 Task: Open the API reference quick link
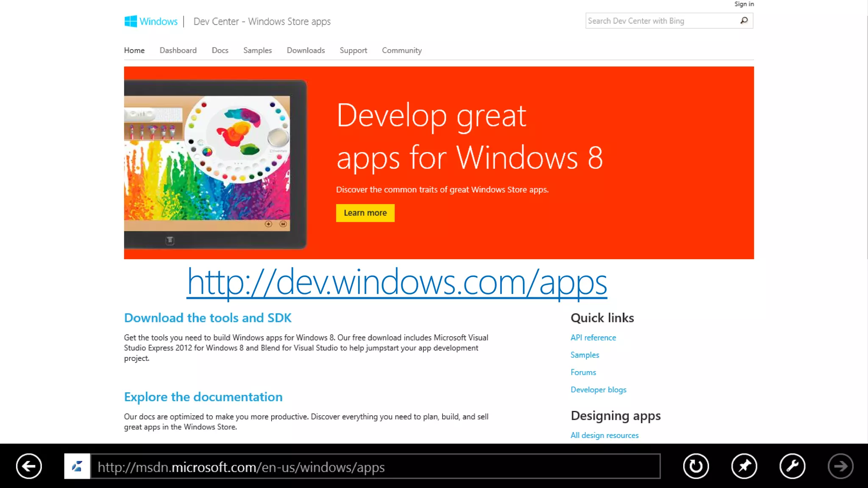pyautogui.click(x=593, y=338)
